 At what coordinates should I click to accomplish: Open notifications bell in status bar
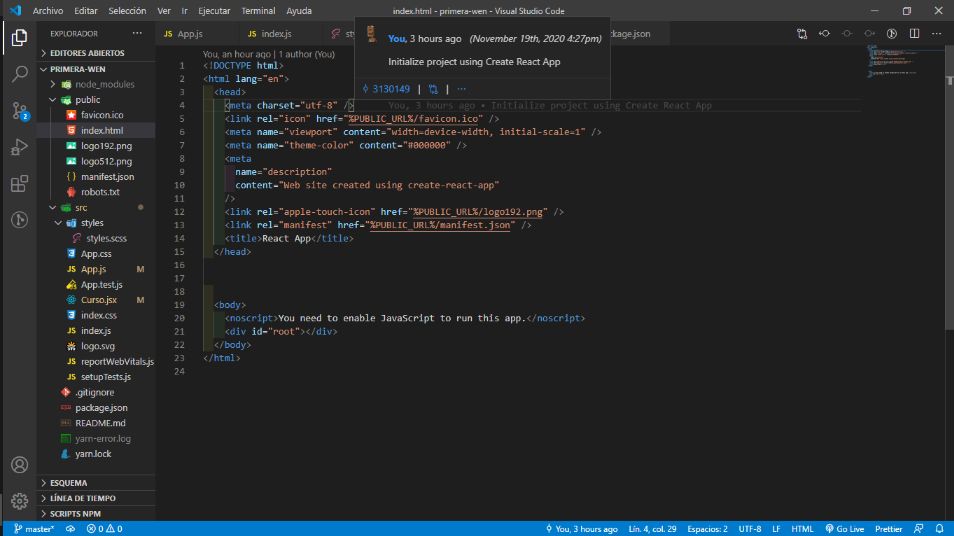(940, 529)
